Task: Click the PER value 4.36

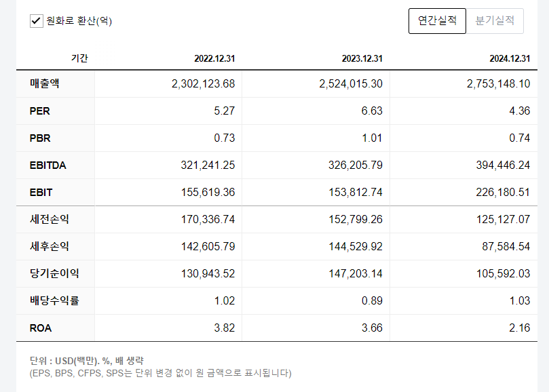Action: [x=520, y=111]
